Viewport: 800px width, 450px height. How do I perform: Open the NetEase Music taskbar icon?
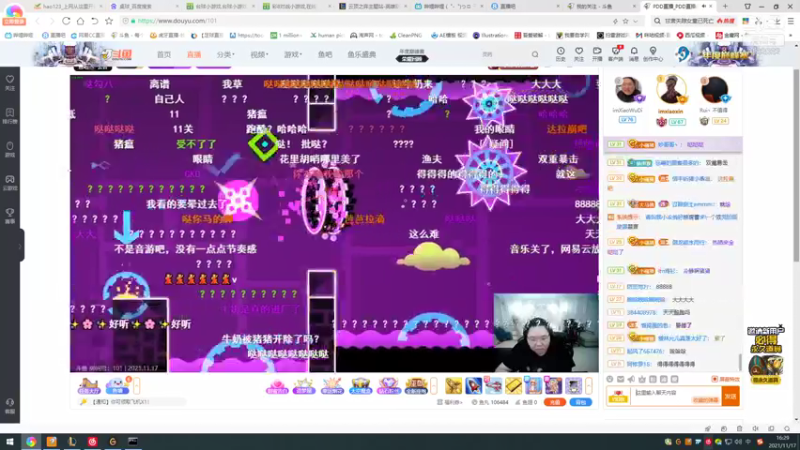pos(92,441)
